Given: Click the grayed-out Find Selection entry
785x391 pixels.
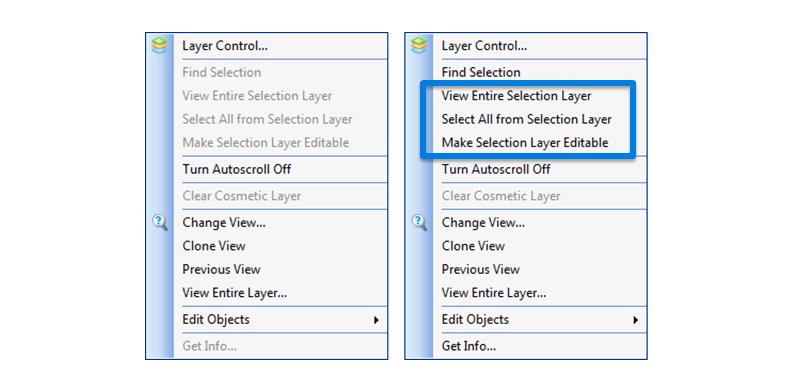Looking at the screenshot, I should 221,73.
